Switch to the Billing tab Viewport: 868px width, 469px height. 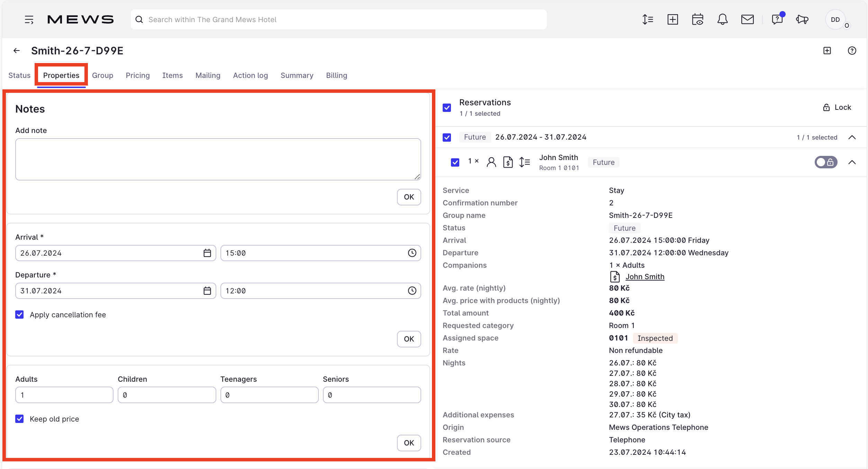pyautogui.click(x=336, y=75)
